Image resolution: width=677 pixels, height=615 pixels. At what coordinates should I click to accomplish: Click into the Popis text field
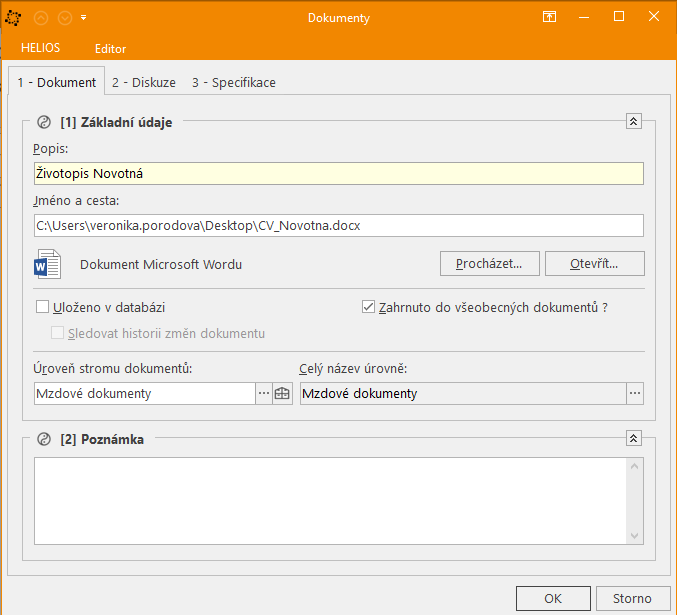click(x=338, y=174)
